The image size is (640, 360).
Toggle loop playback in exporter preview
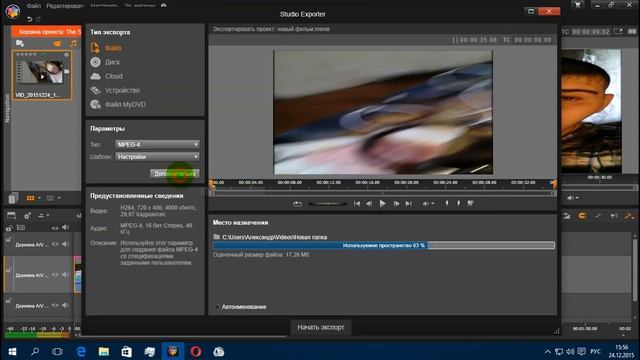tap(298, 203)
